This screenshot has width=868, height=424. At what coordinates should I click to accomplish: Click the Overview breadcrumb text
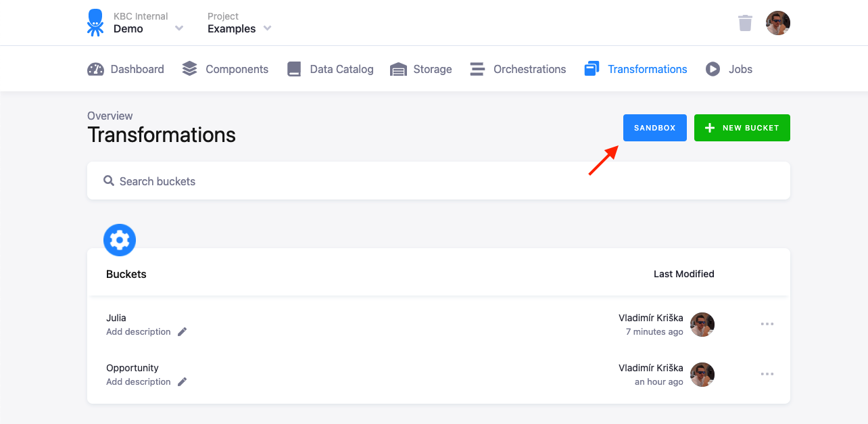coord(110,116)
